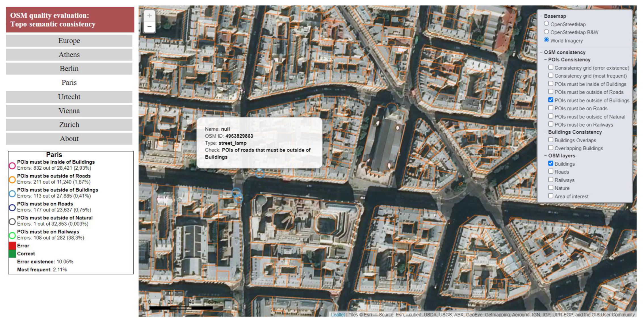This screenshot has width=644, height=324.
Task: Open the About page button
Action: pyautogui.click(x=69, y=139)
